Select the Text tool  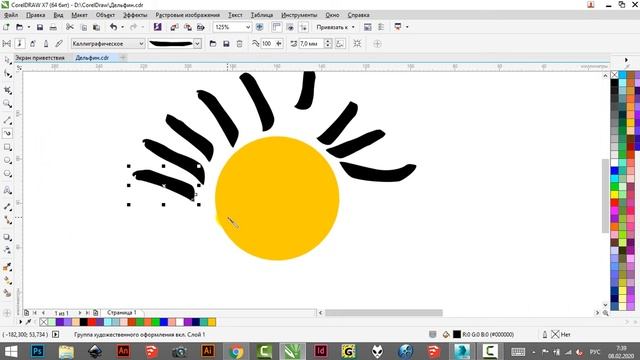(7, 190)
